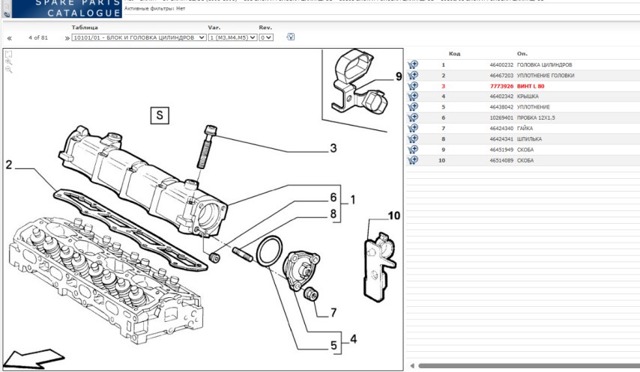Image resolution: width=640 pixels, height=372 pixels.
Task: Select part code 46424341
Action: pos(501,139)
